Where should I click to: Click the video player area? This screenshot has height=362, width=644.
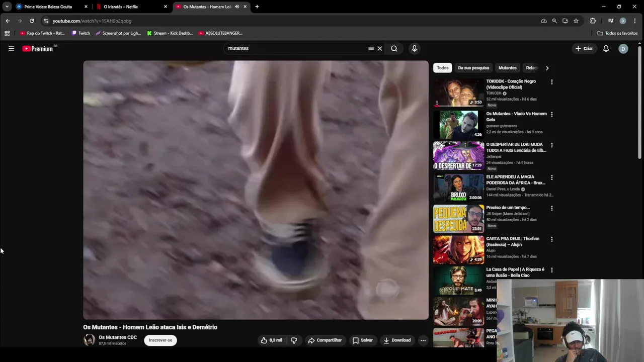pos(256,190)
